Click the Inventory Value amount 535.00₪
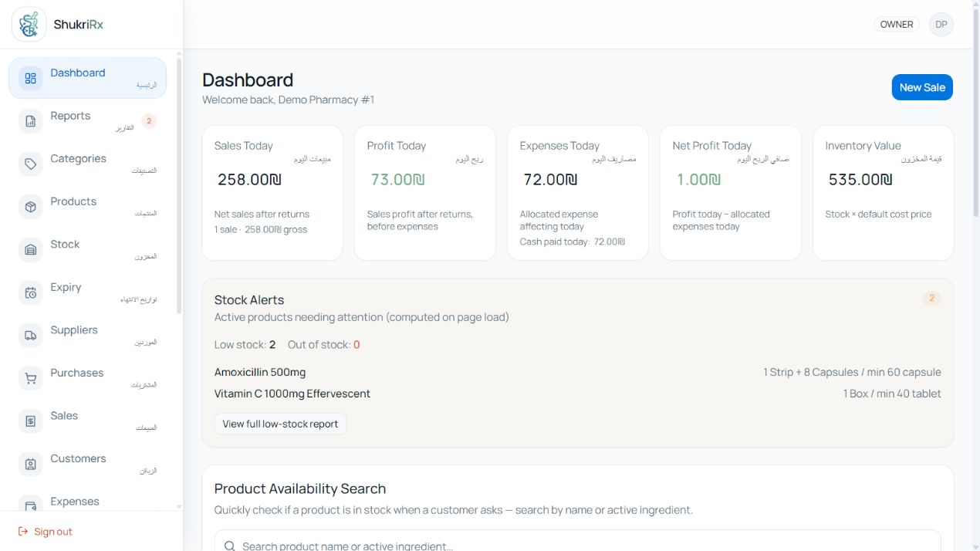This screenshot has width=980, height=551. click(x=860, y=180)
